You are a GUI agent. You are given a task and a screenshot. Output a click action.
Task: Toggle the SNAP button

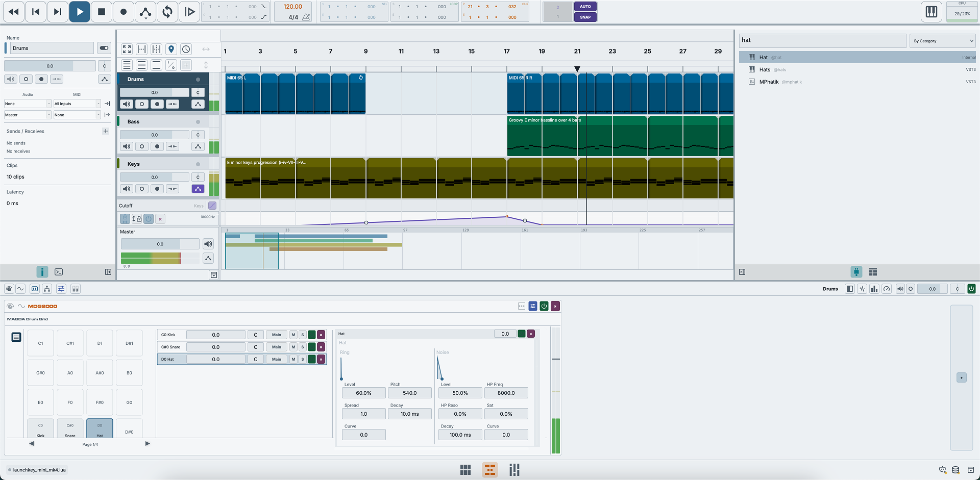585,17
